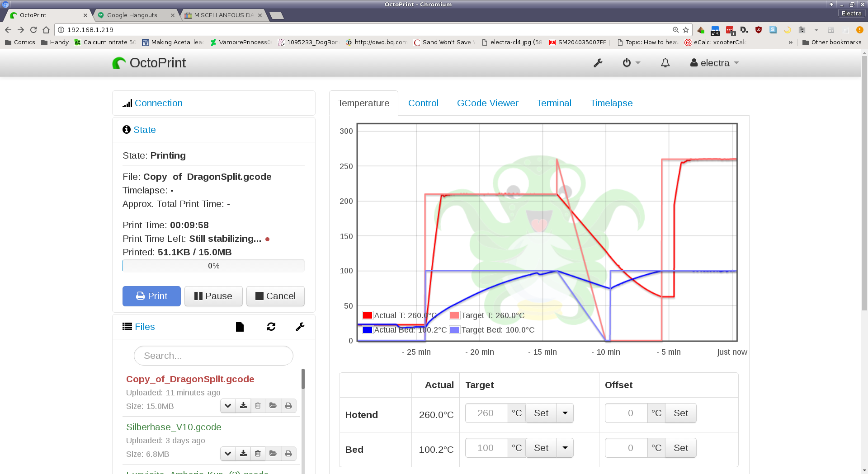
Task: Download Copy_of_DragonSplit.gcode file
Action: click(x=243, y=406)
